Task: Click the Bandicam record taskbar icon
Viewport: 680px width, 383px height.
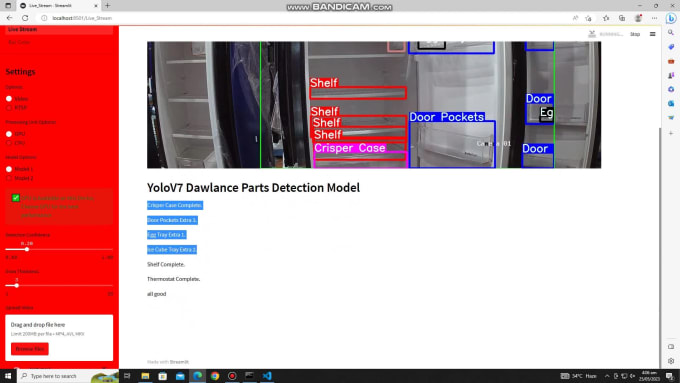Action: pos(232,376)
